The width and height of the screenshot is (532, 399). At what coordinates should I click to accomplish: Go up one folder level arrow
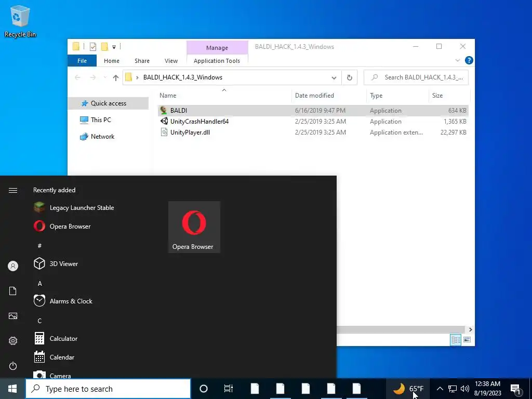[116, 78]
